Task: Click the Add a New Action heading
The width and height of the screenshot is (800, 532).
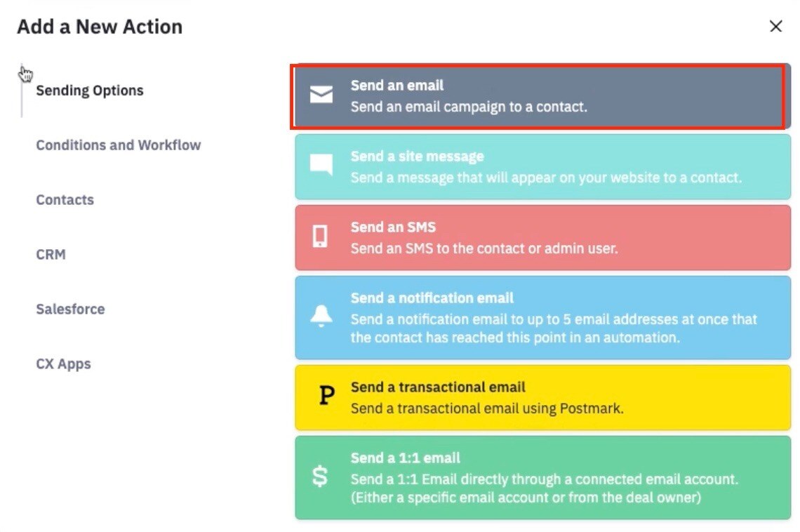Action: (100, 27)
